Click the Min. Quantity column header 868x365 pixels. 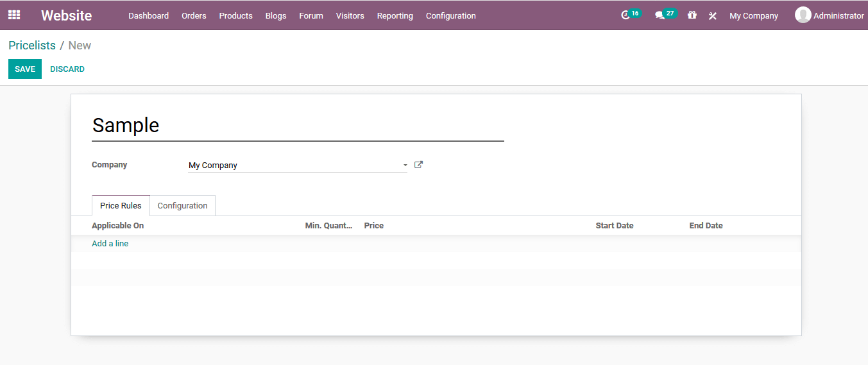click(328, 225)
